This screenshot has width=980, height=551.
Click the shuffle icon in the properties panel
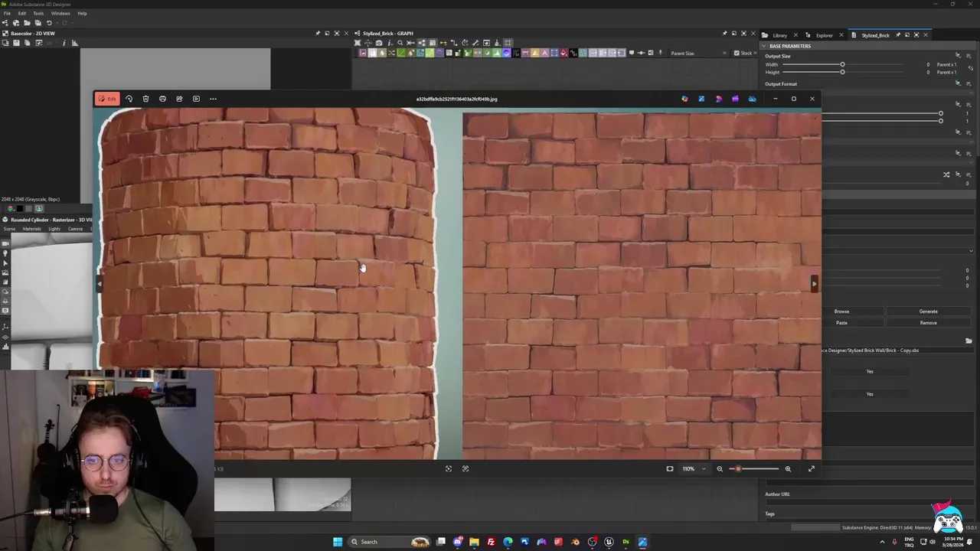(946, 174)
